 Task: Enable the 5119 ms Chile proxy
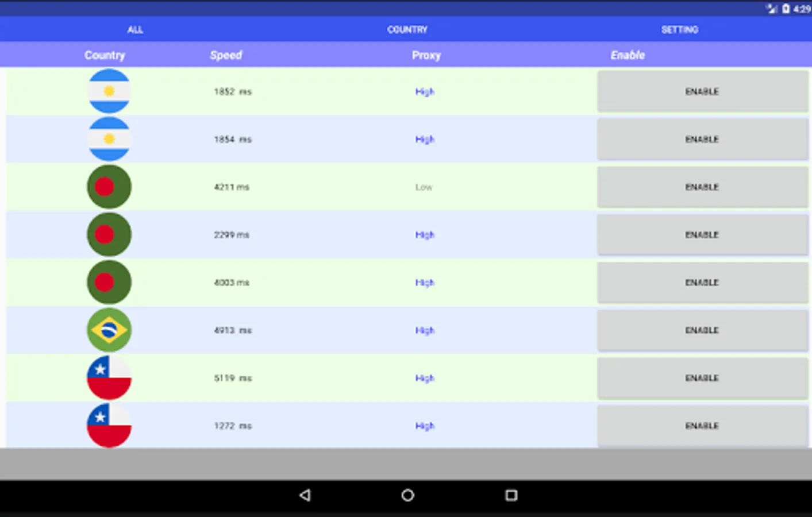[x=702, y=377]
